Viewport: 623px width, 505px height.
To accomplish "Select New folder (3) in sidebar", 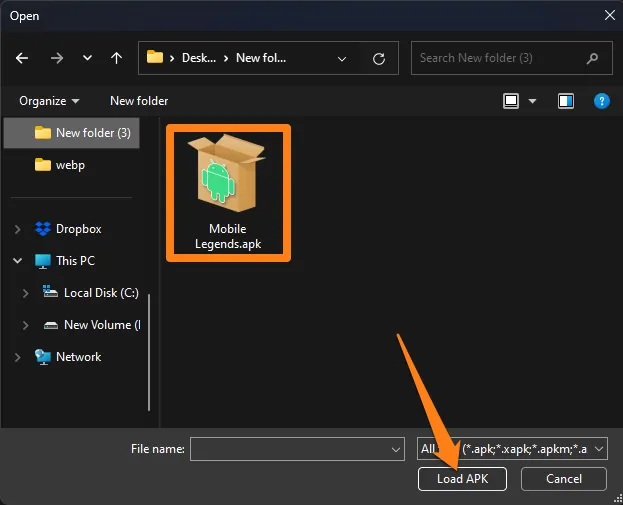I will tap(72, 133).
